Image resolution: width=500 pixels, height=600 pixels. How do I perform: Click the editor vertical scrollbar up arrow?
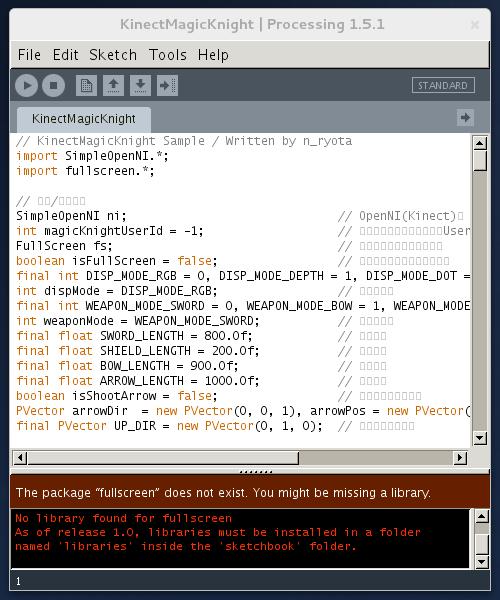point(480,143)
